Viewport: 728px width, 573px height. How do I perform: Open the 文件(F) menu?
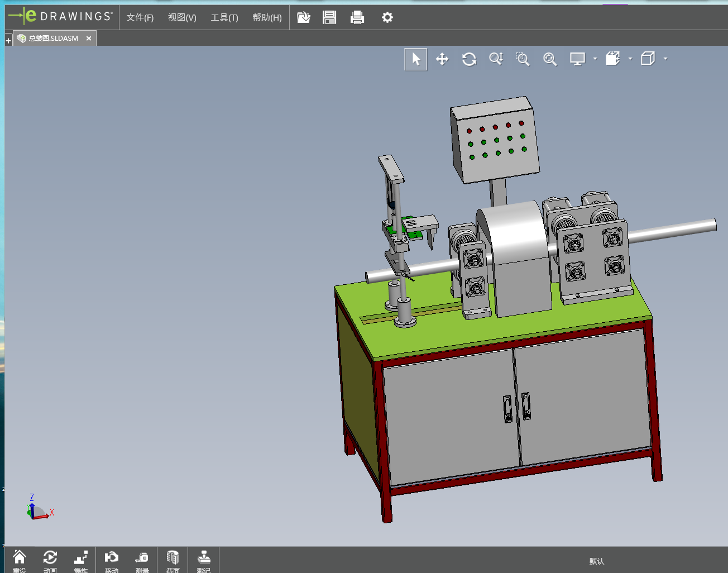point(140,18)
